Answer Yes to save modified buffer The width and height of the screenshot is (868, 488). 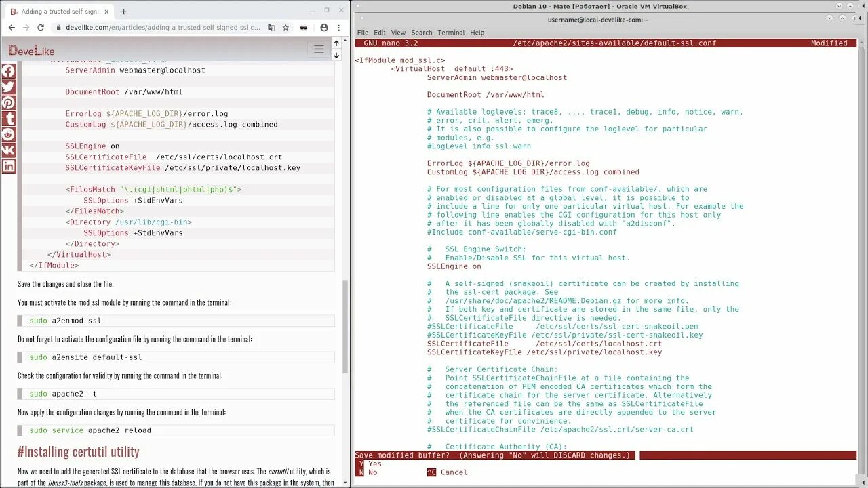tap(368, 464)
